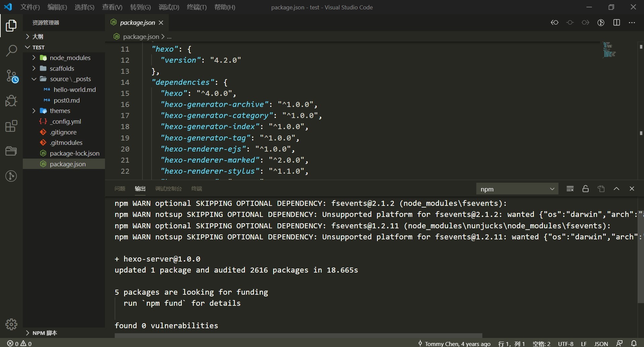
Task: Collapse the source\_posts folder
Action: pyautogui.click(x=64, y=79)
